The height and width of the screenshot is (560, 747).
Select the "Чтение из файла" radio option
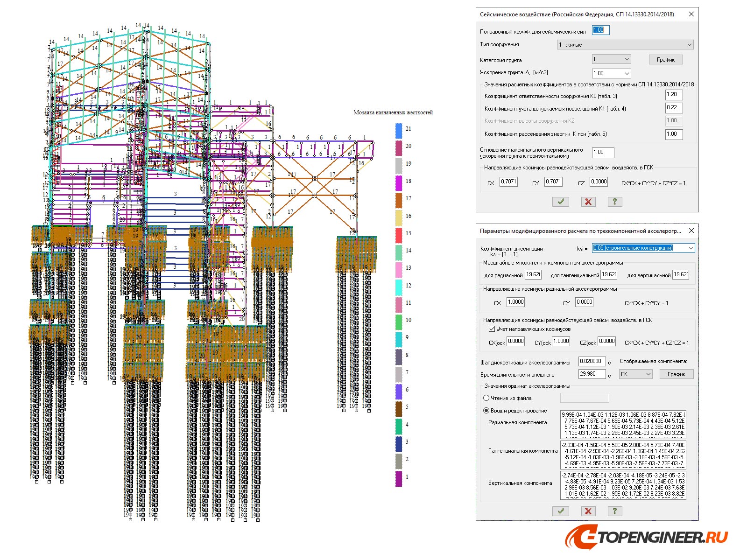click(486, 398)
